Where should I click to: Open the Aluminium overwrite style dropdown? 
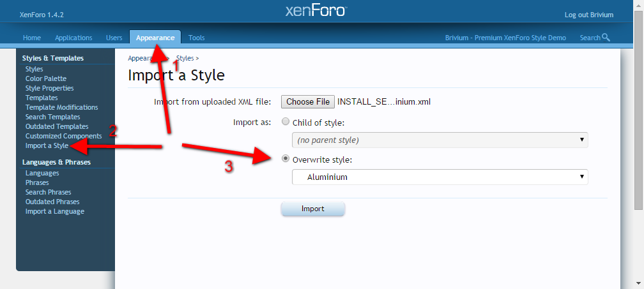click(440, 177)
